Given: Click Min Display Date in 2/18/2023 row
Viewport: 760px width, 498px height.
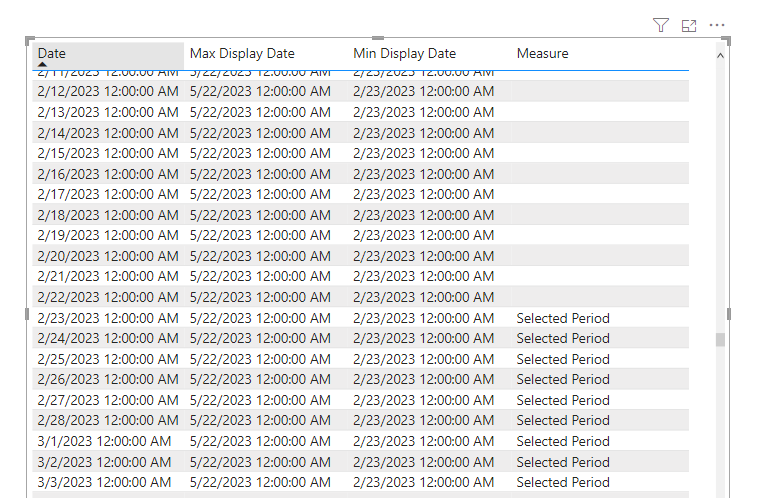Looking at the screenshot, I should 423,215.
